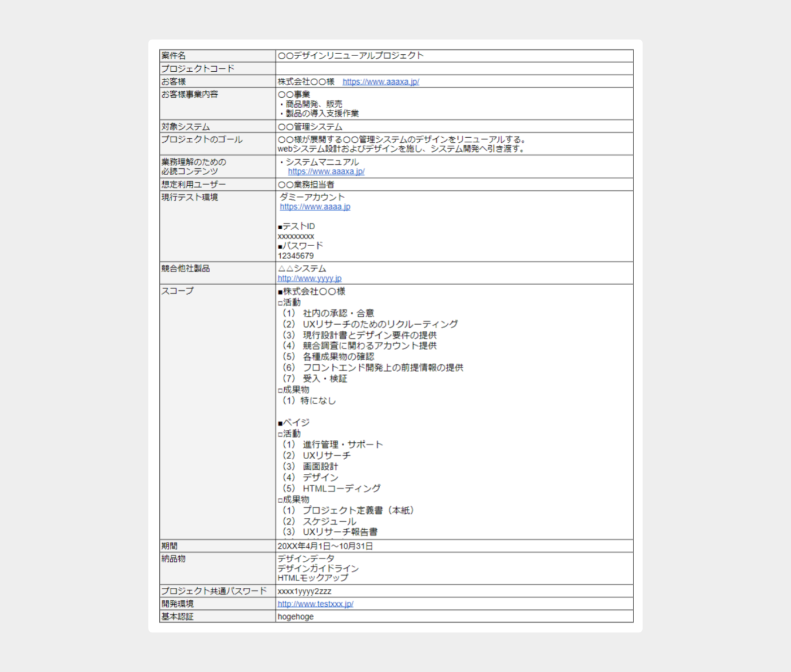Click the ■株式会社○○様 heading in scope
This screenshot has width=791, height=672.
click(311, 291)
